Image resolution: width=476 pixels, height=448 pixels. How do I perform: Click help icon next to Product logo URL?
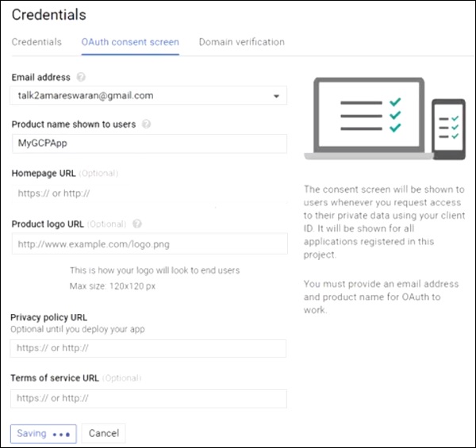click(138, 224)
